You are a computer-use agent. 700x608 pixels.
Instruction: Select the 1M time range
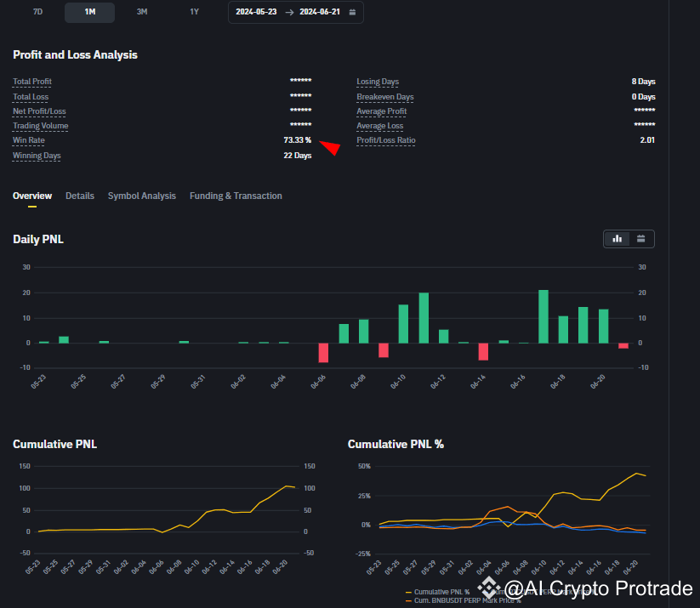tap(89, 12)
